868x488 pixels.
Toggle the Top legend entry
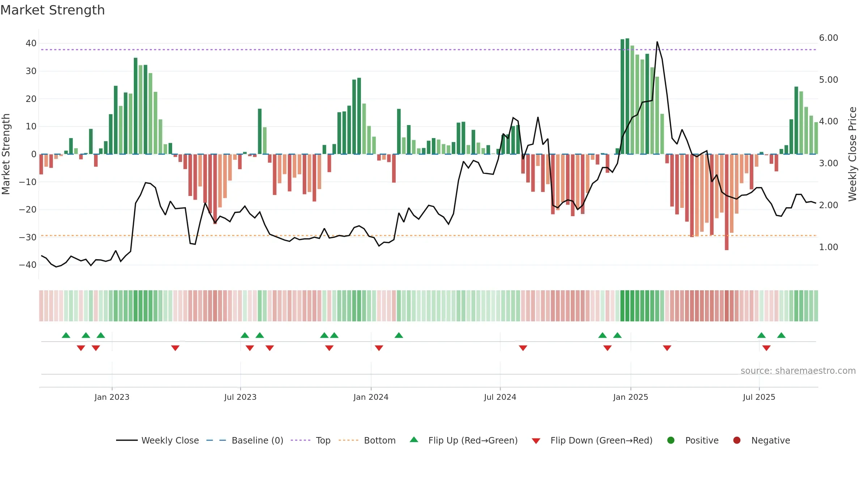pyautogui.click(x=311, y=440)
